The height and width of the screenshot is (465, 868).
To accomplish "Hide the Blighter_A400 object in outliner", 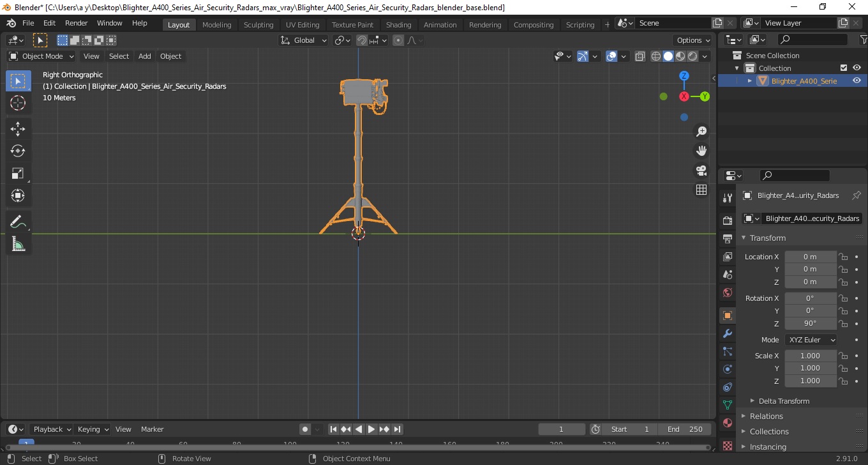I will (x=857, y=81).
